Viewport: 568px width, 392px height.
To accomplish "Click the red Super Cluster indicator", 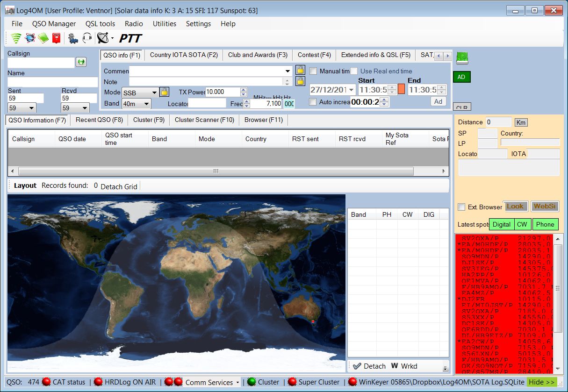I will [292, 382].
